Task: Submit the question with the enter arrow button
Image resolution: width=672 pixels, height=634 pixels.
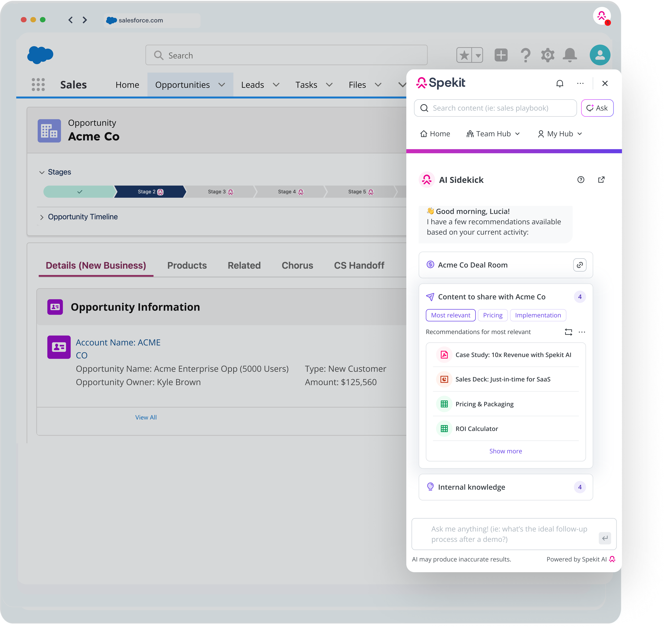Action: [x=605, y=538]
